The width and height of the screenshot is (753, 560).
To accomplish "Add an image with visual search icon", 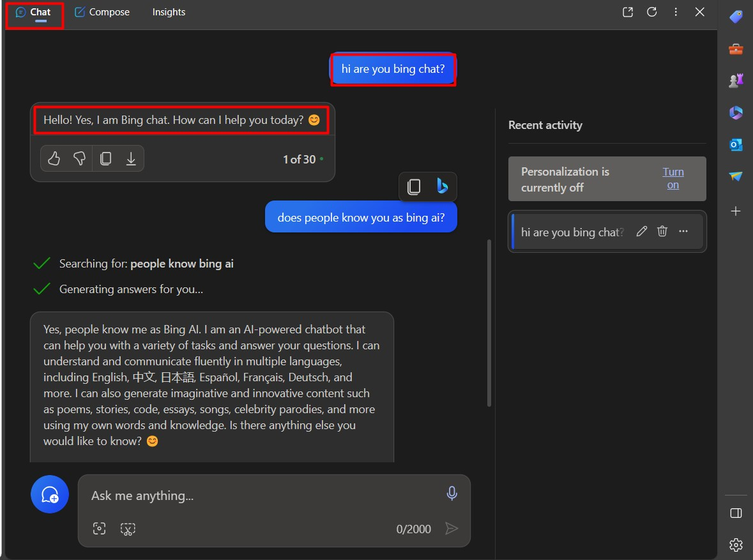I will pyautogui.click(x=99, y=529).
